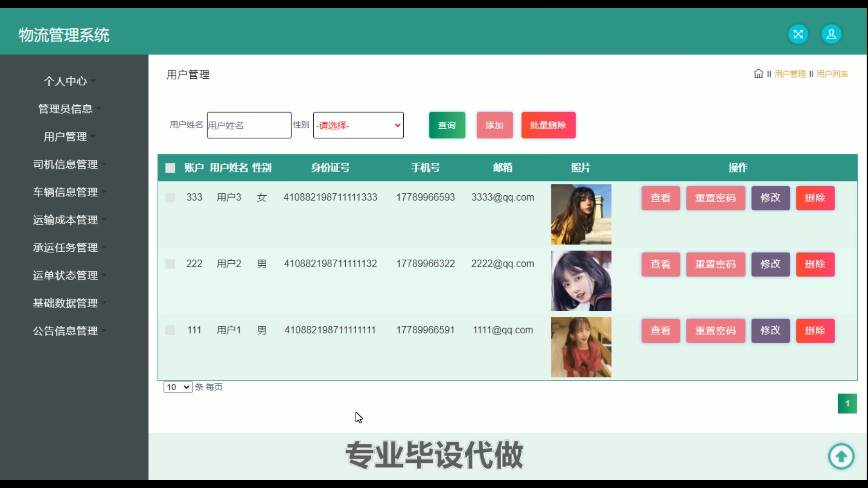
Task: Open the 性别 -请选择- dropdown
Action: (358, 125)
